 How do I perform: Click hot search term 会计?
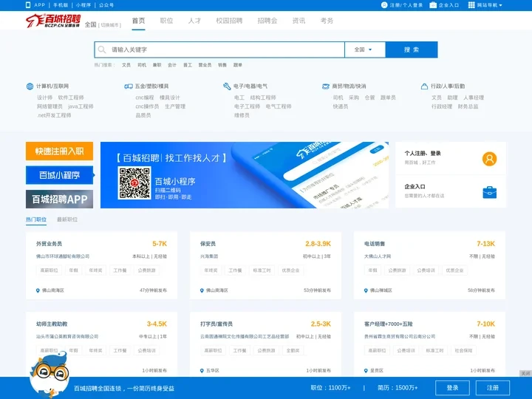click(172, 65)
